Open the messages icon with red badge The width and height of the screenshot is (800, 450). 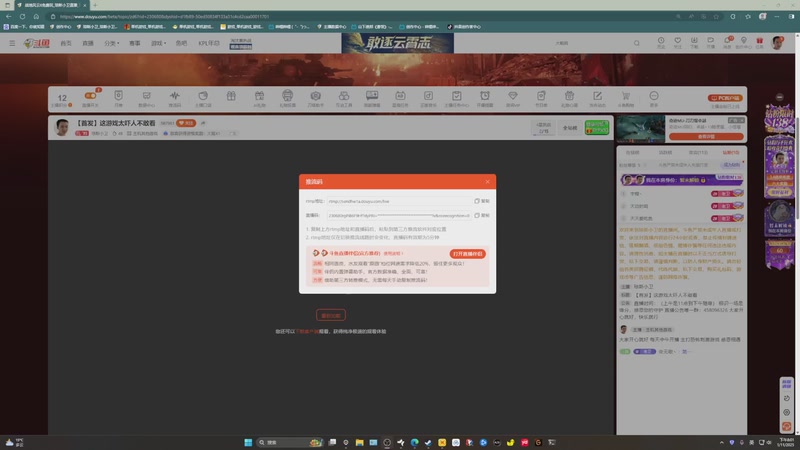[x=728, y=42]
